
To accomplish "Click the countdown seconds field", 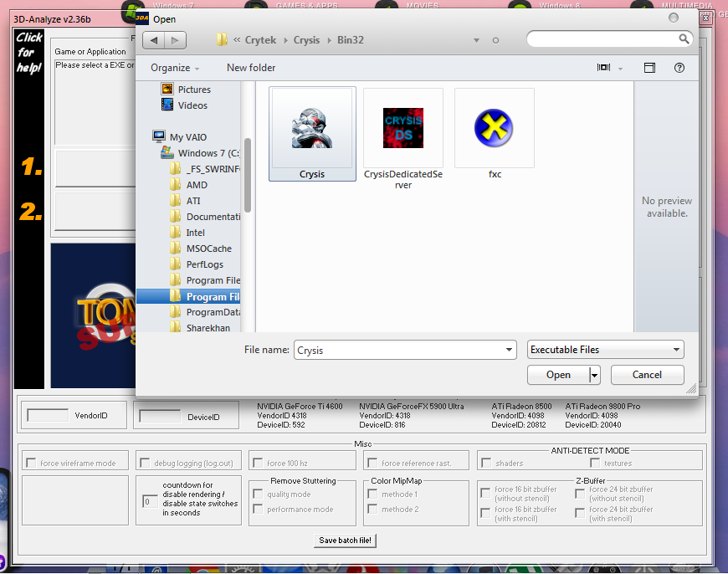I will (x=150, y=501).
